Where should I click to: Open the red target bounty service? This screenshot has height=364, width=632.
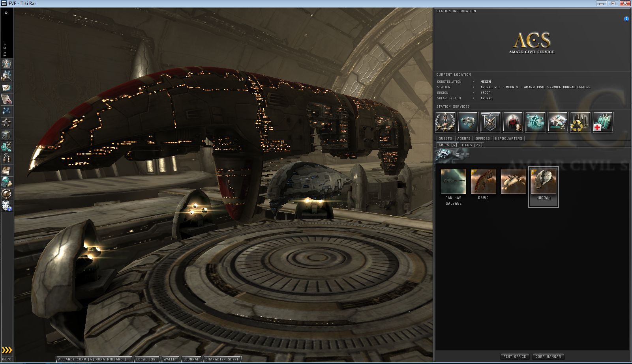(x=513, y=122)
